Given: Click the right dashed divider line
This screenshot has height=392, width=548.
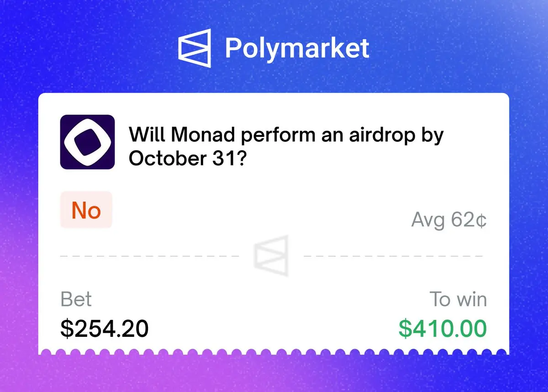Looking at the screenshot, I should [x=393, y=256].
